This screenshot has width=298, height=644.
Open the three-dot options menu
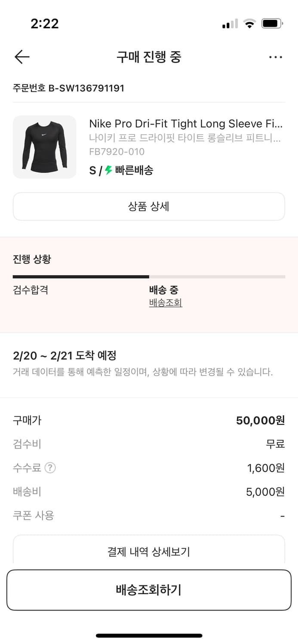pos(276,57)
